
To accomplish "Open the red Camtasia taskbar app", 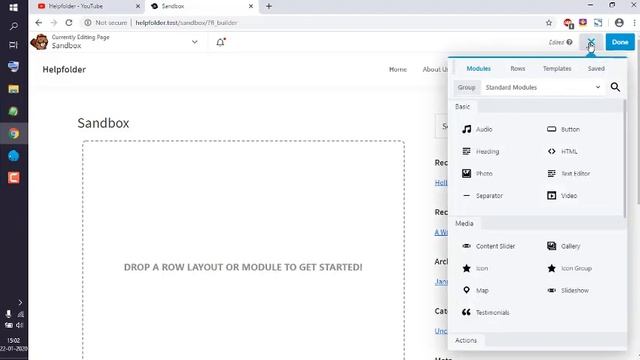I will tap(13, 178).
